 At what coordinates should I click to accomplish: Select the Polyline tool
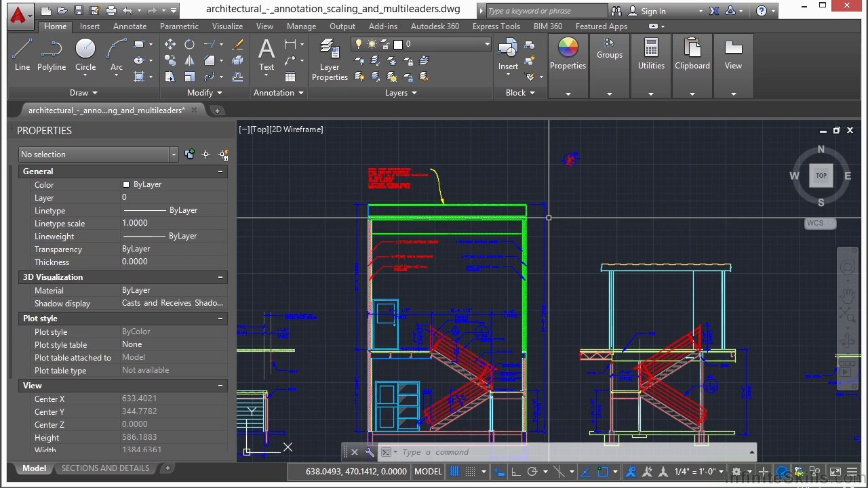click(x=52, y=54)
